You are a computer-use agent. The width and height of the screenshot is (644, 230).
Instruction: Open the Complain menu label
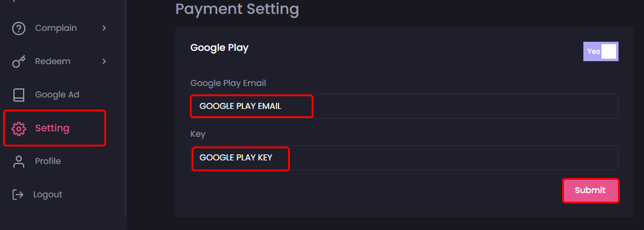tap(56, 28)
